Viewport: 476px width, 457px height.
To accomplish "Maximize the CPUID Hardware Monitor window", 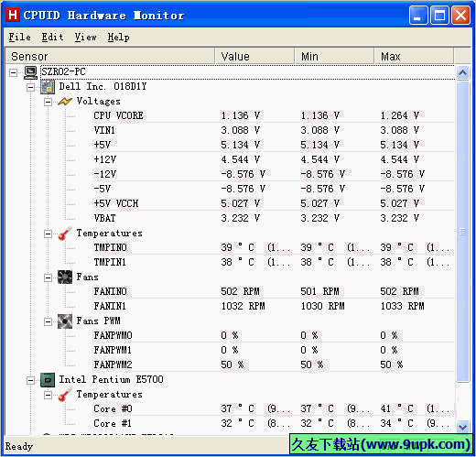I will point(439,15).
